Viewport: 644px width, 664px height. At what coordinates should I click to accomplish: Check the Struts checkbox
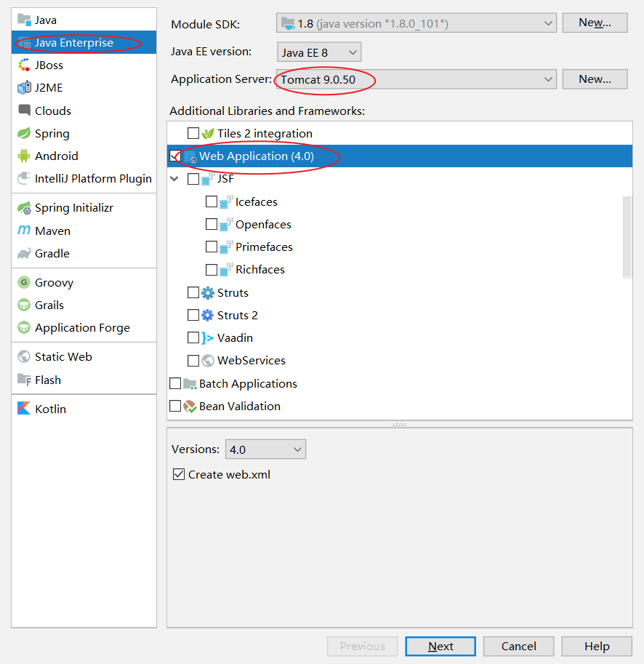tap(193, 292)
